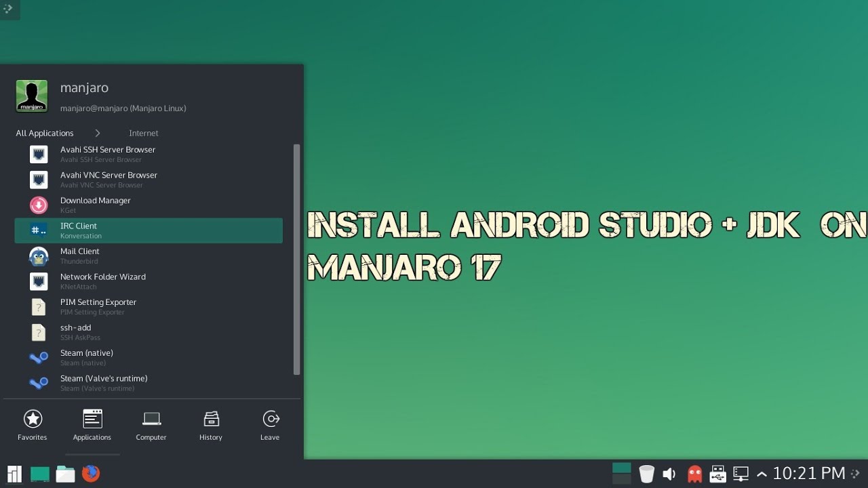This screenshot has width=868, height=488.
Task: Click the manjaro username heading
Action: (x=84, y=88)
